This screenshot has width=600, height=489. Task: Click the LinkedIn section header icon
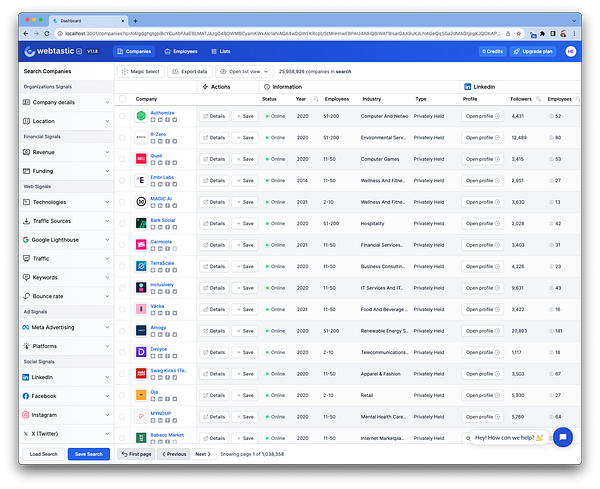pos(467,87)
